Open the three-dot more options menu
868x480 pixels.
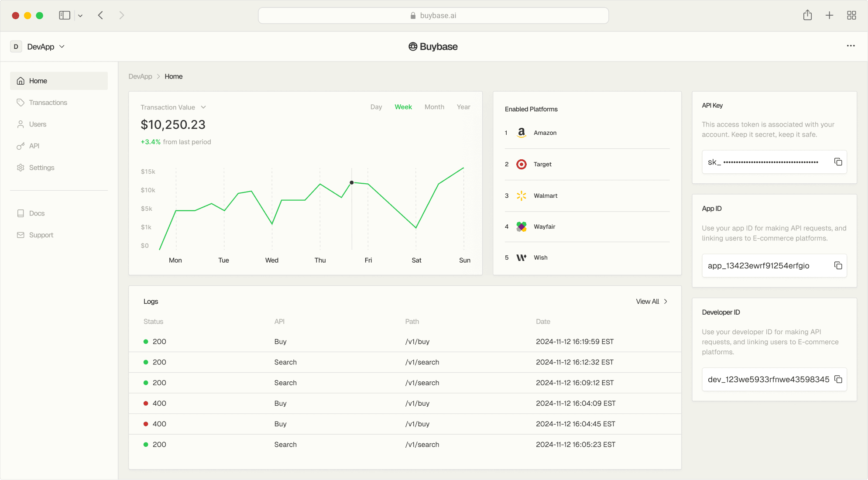point(851,46)
